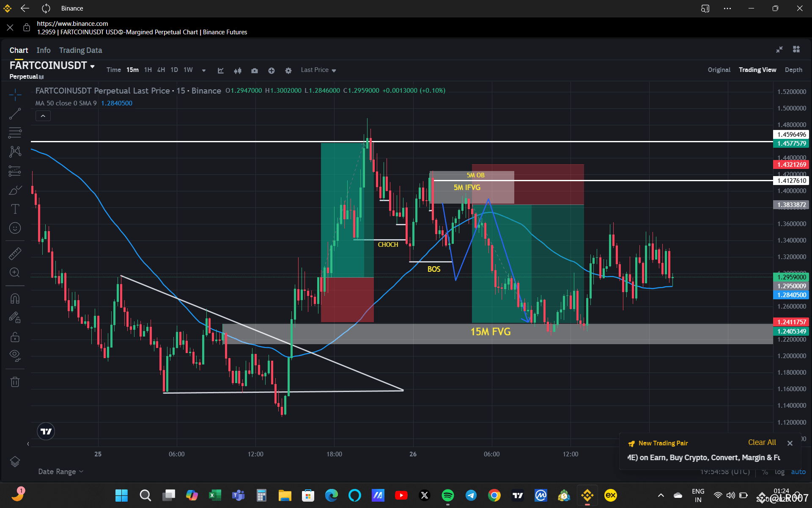812x508 pixels.
Task: Switch to Original chart view
Action: tap(719, 70)
